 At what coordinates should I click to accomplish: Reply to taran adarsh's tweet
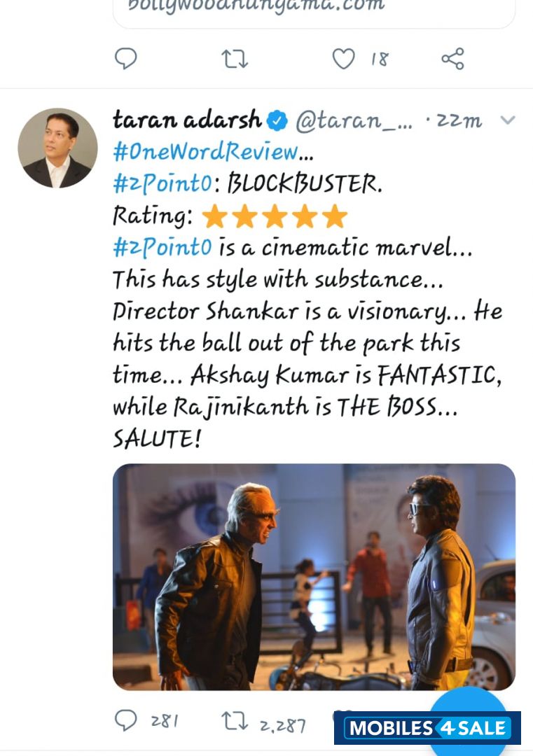click(125, 719)
